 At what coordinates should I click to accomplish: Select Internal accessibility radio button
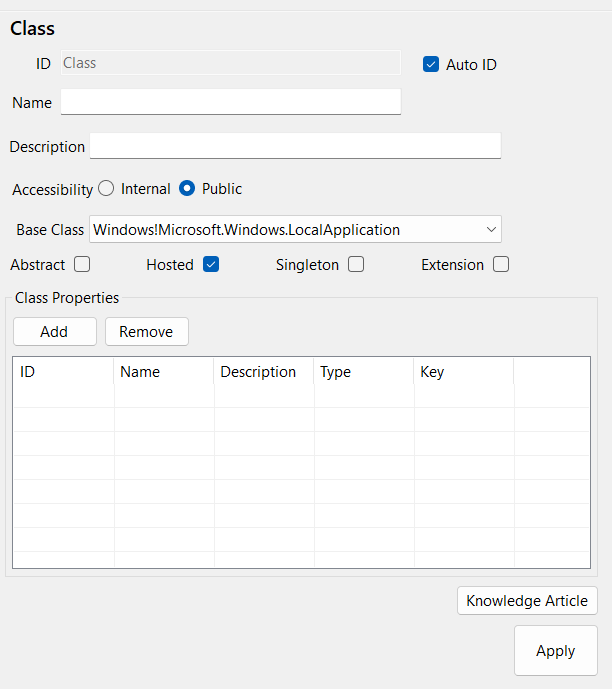coord(106,189)
